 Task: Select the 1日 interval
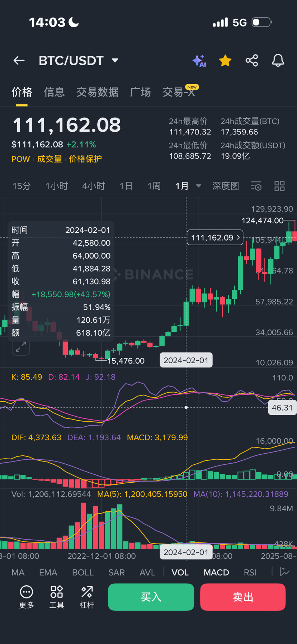pyautogui.click(x=126, y=186)
